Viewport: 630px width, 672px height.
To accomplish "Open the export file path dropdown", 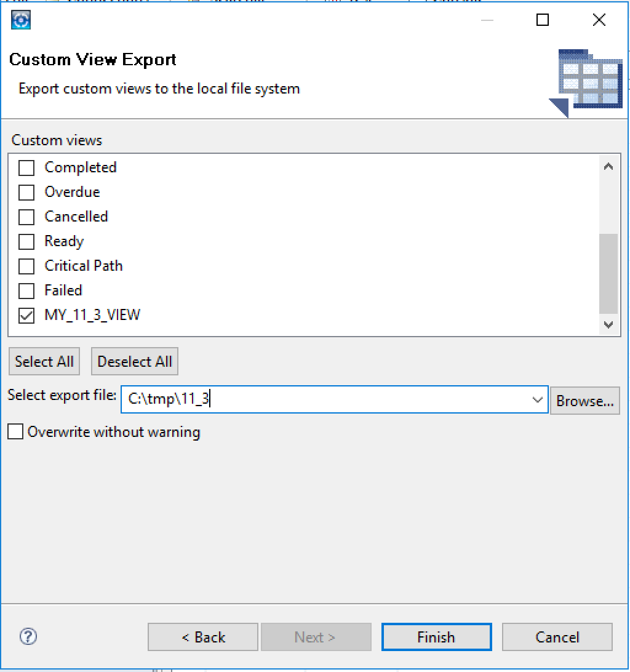I will [x=537, y=400].
